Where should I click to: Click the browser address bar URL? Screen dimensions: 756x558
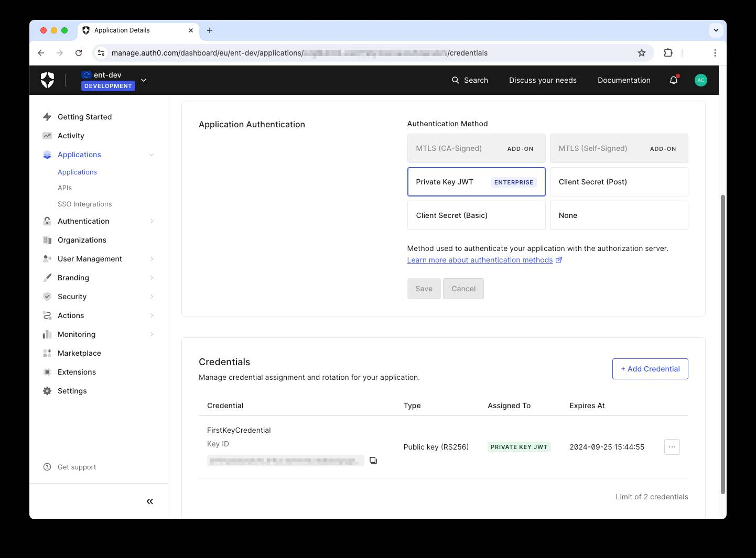click(299, 53)
